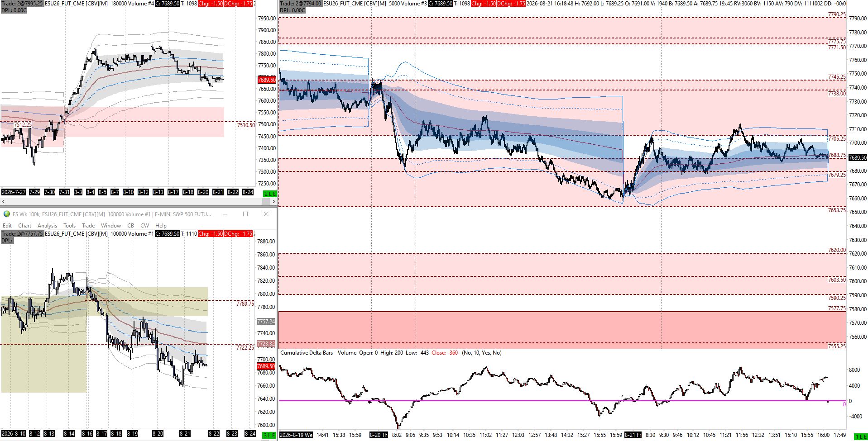Open the Help menu
The height and width of the screenshot is (441, 868).
161,225
